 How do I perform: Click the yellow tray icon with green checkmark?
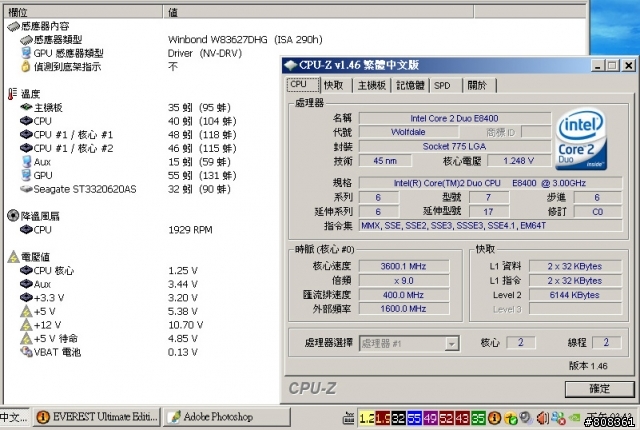(510, 418)
